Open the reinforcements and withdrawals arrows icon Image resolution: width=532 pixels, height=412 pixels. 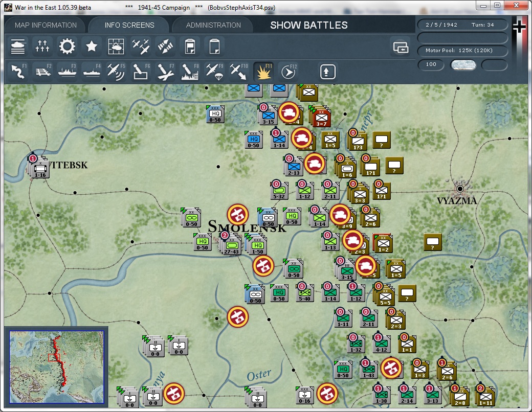[x=166, y=47]
